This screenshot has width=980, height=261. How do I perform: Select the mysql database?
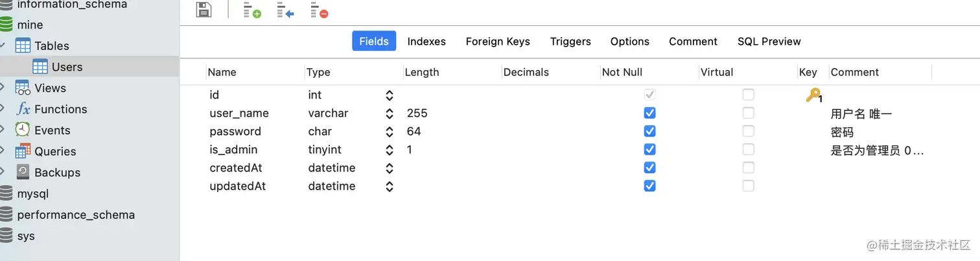click(x=32, y=193)
